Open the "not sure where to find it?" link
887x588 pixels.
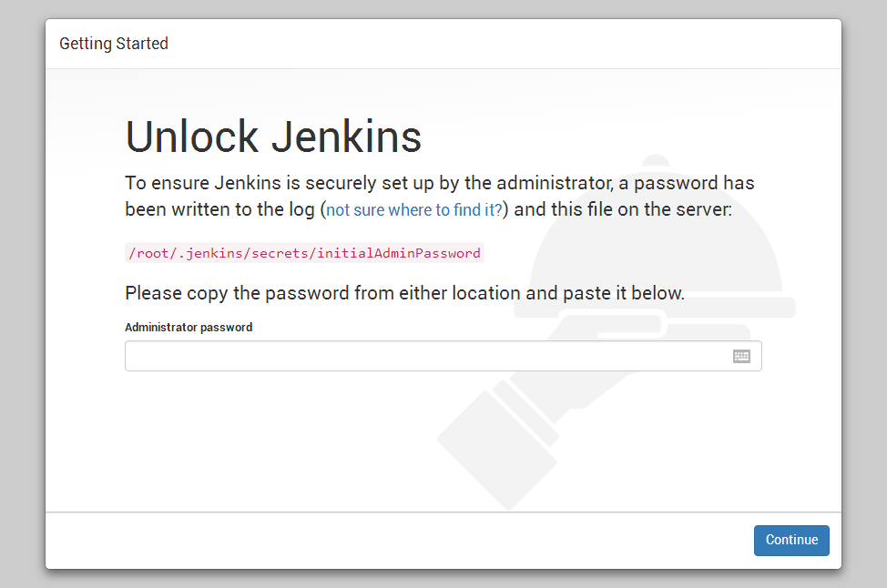[414, 210]
